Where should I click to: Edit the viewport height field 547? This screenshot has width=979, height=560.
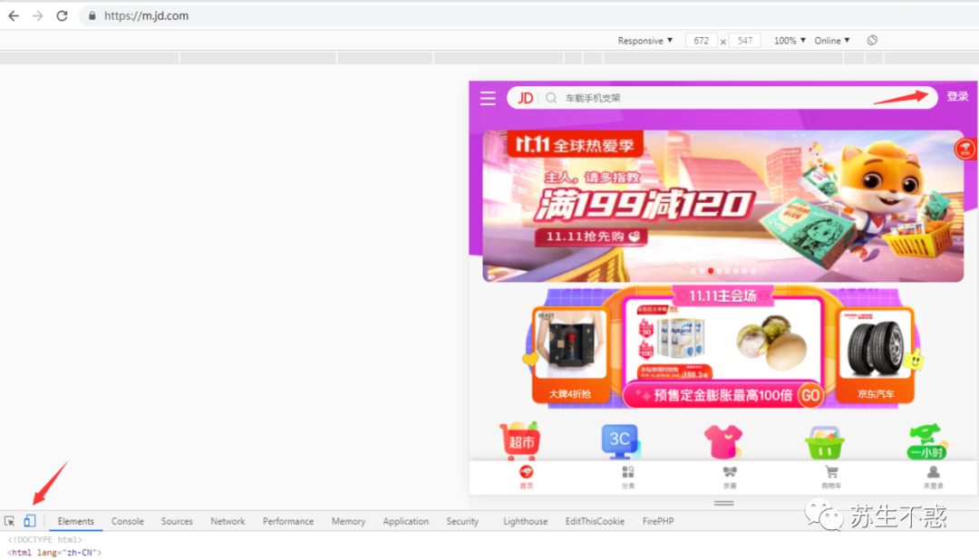click(745, 41)
